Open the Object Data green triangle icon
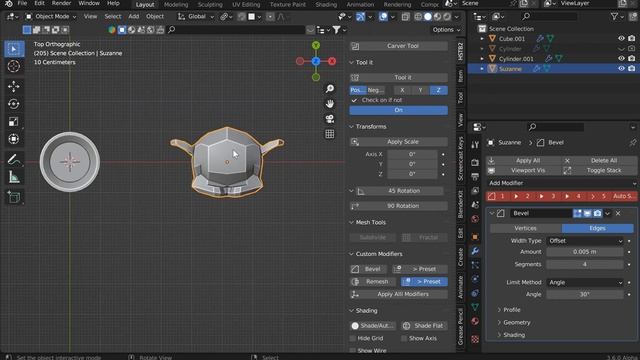640x360 pixels. point(475,307)
